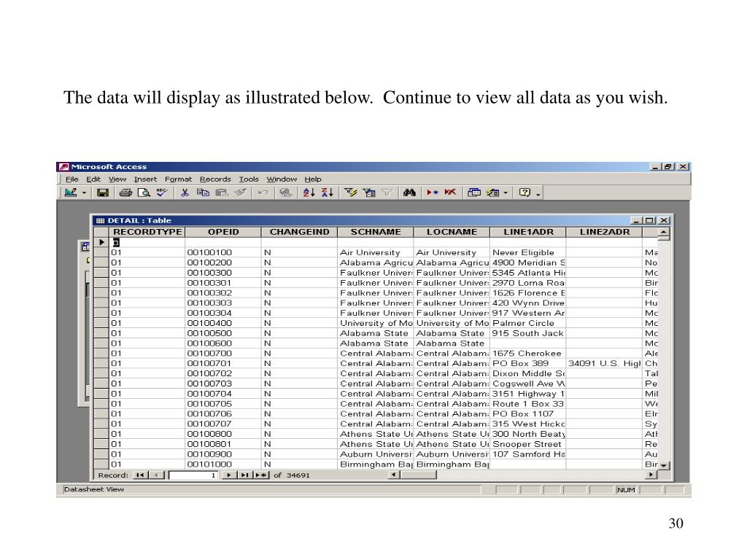Select the LINE2ADR column header

coord(604,232)
